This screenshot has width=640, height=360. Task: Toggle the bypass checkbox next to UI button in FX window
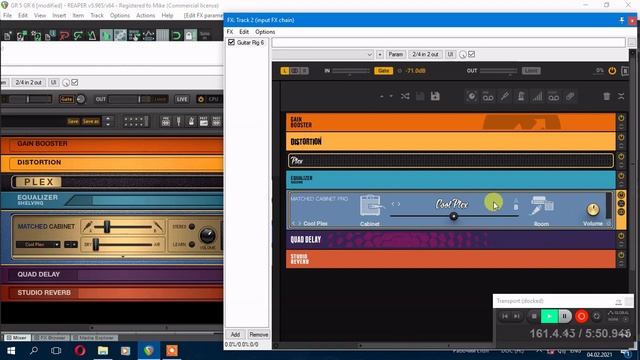471,54
